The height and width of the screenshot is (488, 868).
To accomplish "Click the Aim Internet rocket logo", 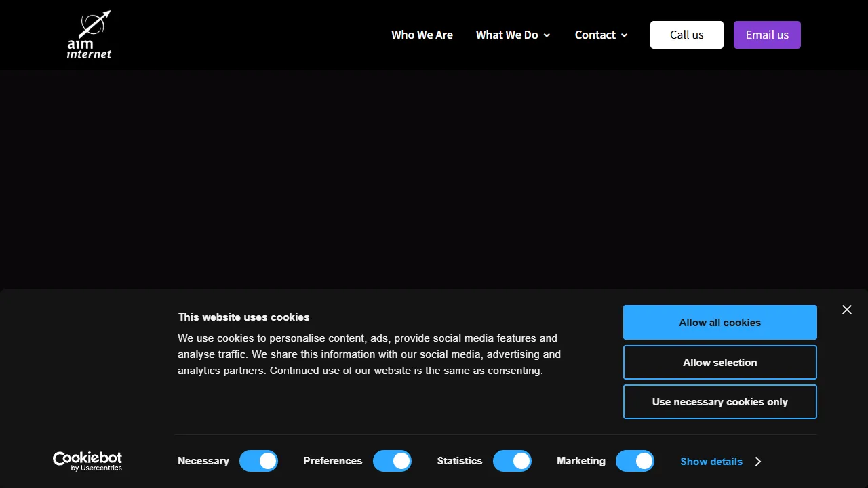I will click(x=89, y=34).
